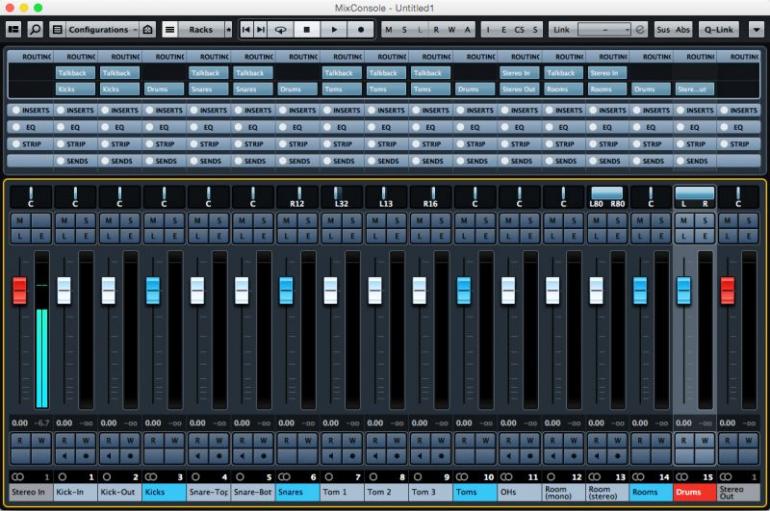Image resolution: width=770 pixels, height=511 pixels.
Task: Expand INSERTS rack for Drums channel
Action: (695, 110)
